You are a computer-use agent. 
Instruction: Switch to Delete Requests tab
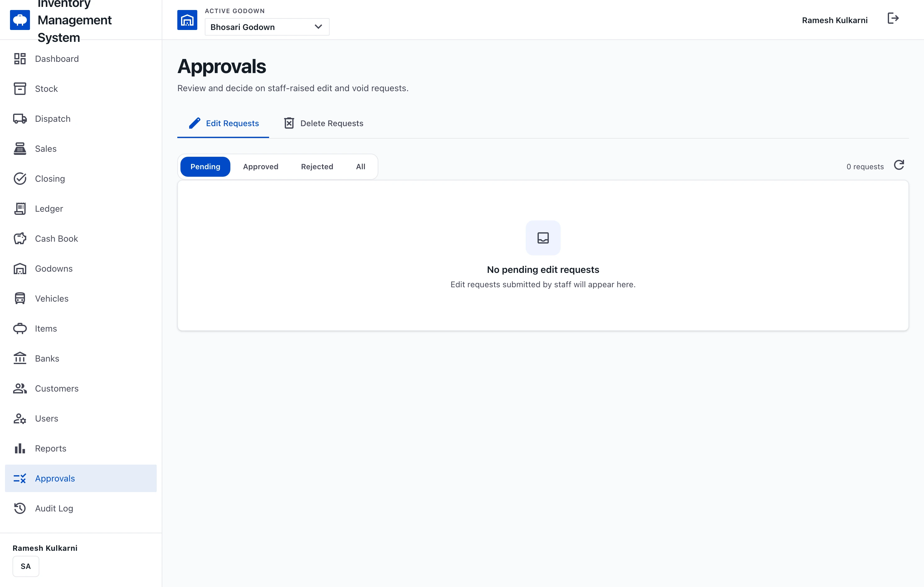click(323, 123)
